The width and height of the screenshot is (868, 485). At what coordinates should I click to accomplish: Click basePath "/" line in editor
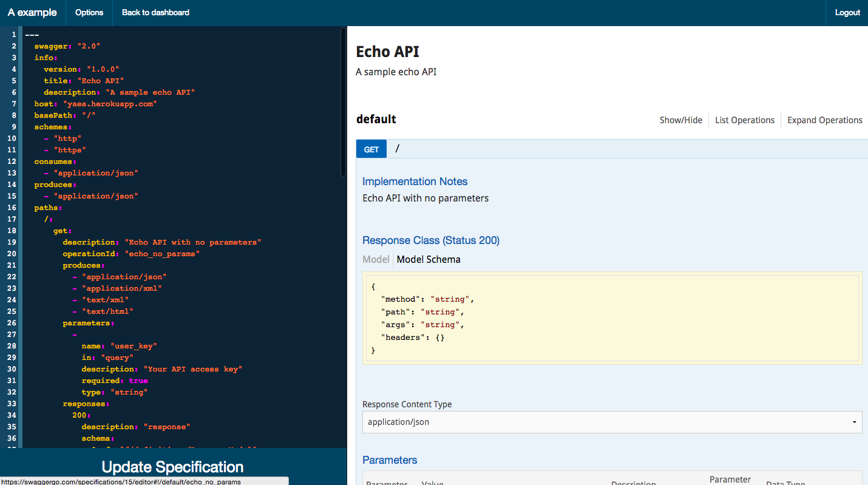tap(65, 115)
